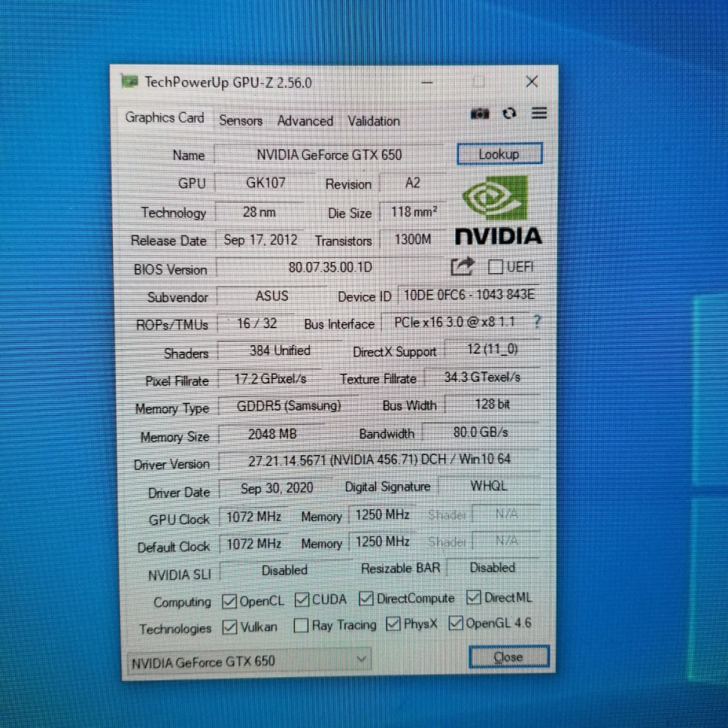Click the Bus Interface field

point(455,322)
